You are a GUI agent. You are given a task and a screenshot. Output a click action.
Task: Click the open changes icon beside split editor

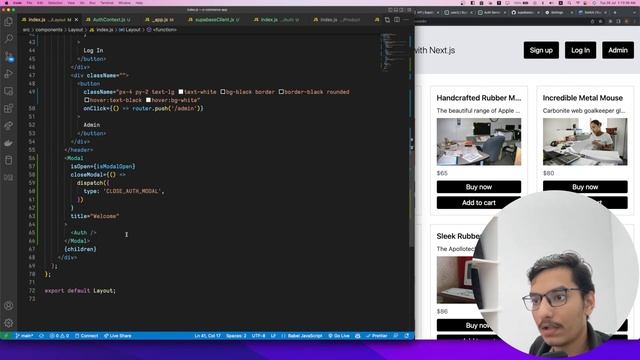click(387, 20)
